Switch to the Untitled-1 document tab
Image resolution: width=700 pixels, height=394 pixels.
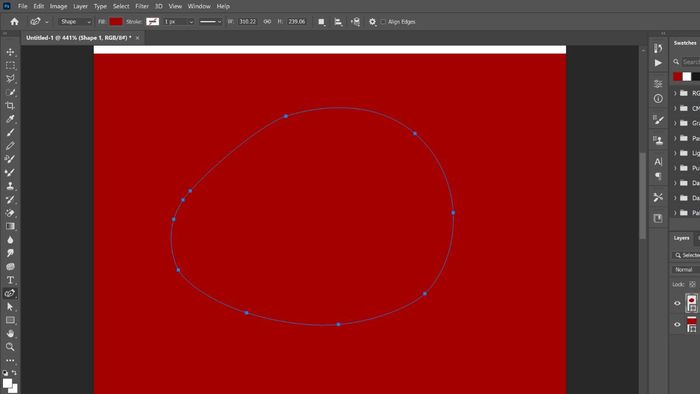pos(79,38)
